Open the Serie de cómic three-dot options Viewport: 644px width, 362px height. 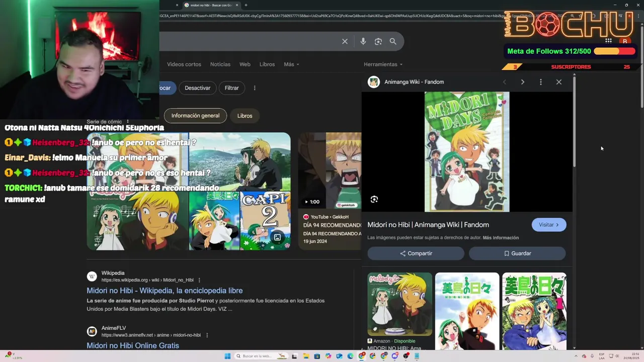128,122
